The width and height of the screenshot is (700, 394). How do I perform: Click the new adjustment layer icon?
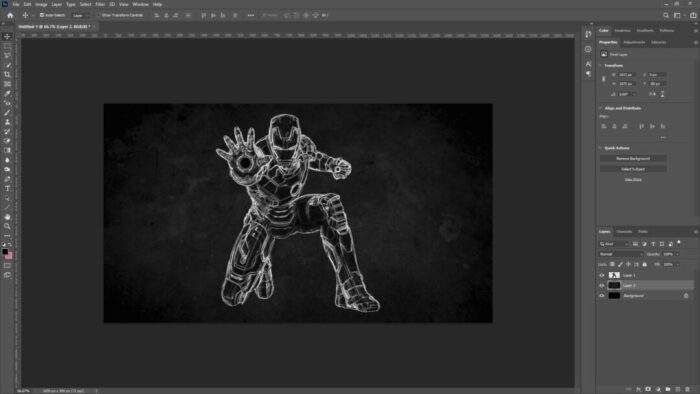(x=658, y=390)
